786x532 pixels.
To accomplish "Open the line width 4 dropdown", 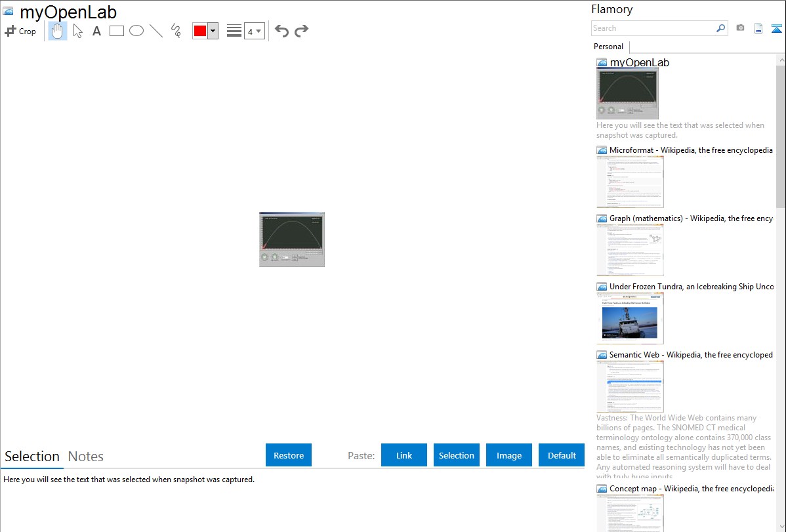I will click(x=254, y=31).
